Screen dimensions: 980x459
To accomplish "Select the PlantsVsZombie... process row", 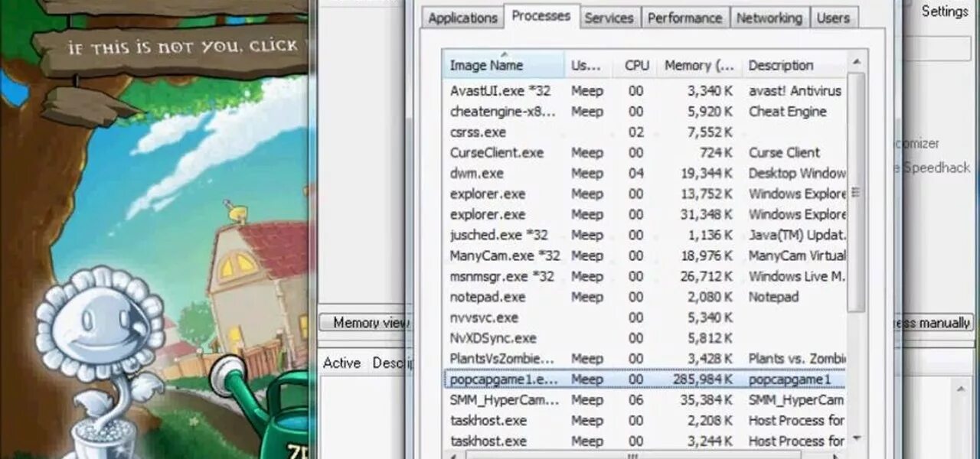I will pos(645,359).
